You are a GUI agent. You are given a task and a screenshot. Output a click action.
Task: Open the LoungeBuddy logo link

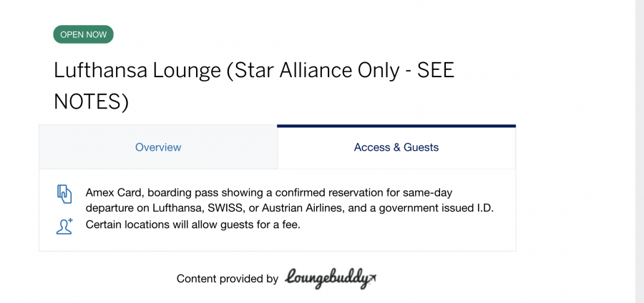pos(330,278)
